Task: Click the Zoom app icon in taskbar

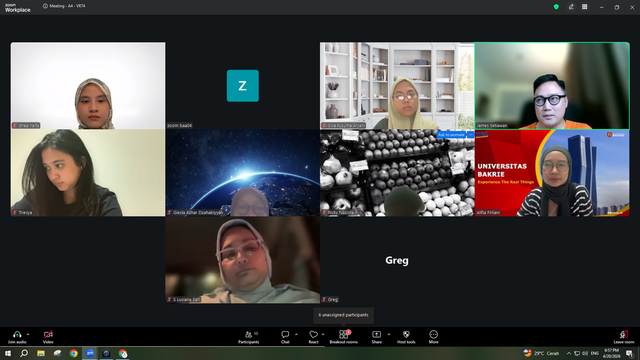Action: (90, 353)
